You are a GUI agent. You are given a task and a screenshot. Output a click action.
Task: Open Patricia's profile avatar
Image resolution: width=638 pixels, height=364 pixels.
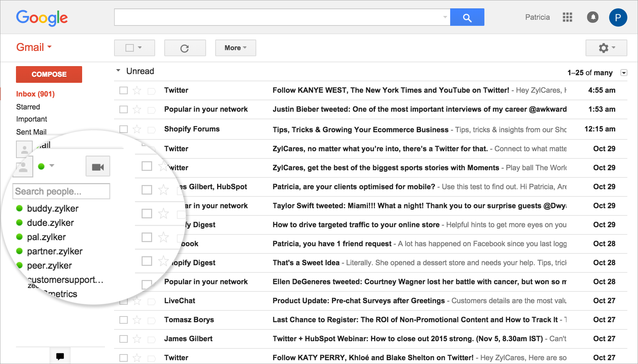click(618, 17)
